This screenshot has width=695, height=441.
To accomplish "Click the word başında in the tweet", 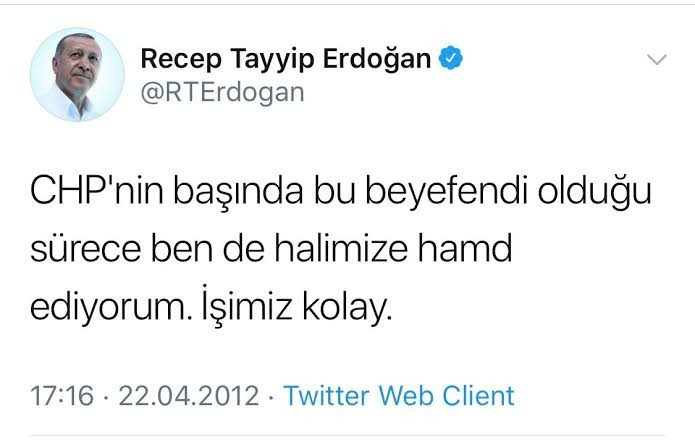I will [x=238, y=192].
